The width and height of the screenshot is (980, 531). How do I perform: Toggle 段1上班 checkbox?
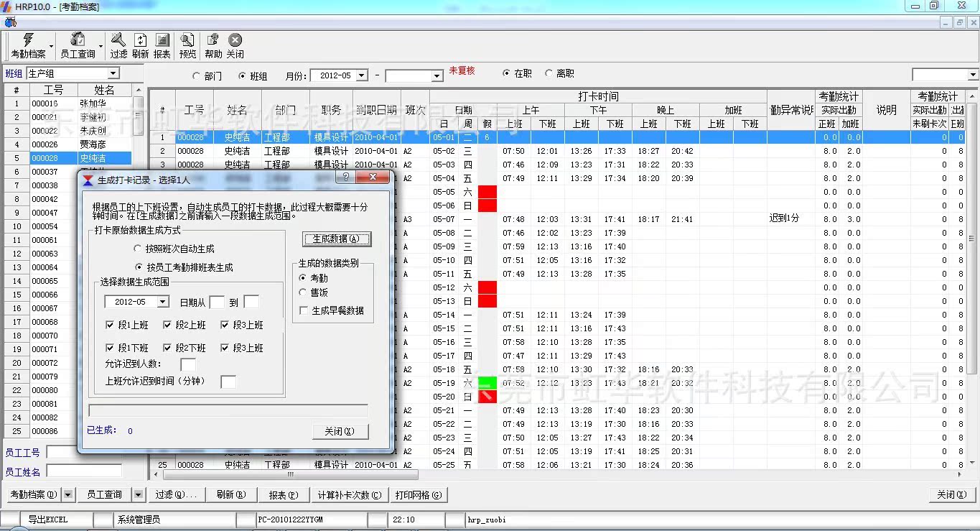click(110, 325)
